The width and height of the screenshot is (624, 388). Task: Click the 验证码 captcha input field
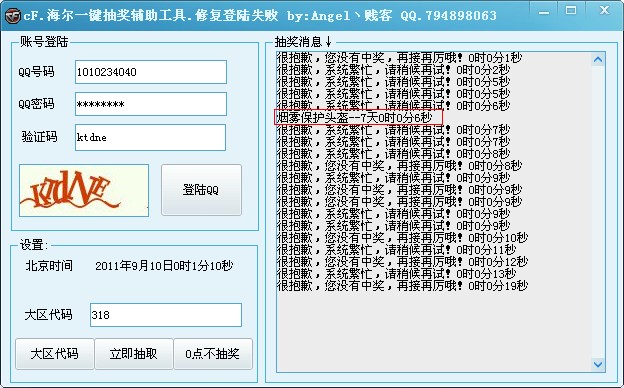click(x=150, y=137)
